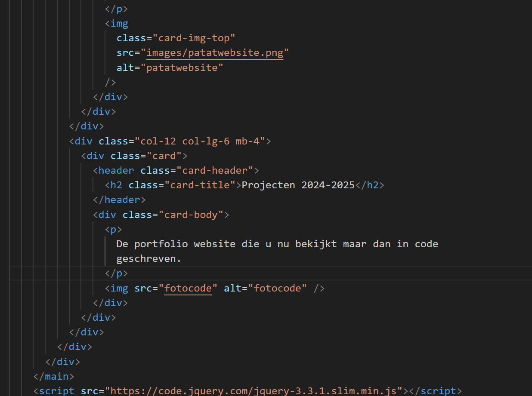Screen dimensions: 532x396
Task: Click the alt="fotocode" attribute
Action: [x=266, y=288]
